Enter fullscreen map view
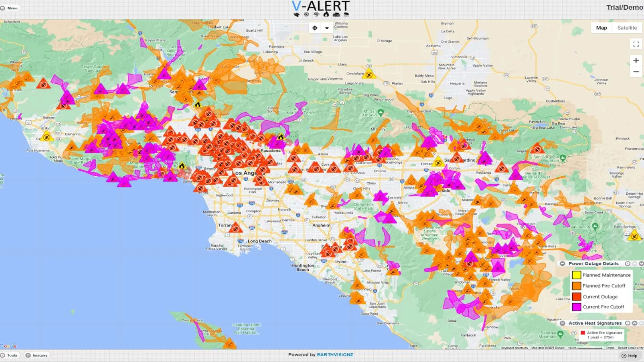The width and height of the screenshot is (644, 362). [x=636, y=44]
